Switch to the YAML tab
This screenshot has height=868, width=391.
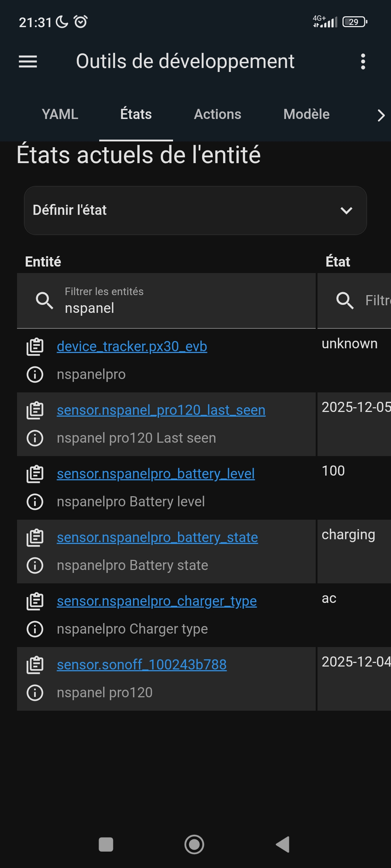[x=60, y=114]
